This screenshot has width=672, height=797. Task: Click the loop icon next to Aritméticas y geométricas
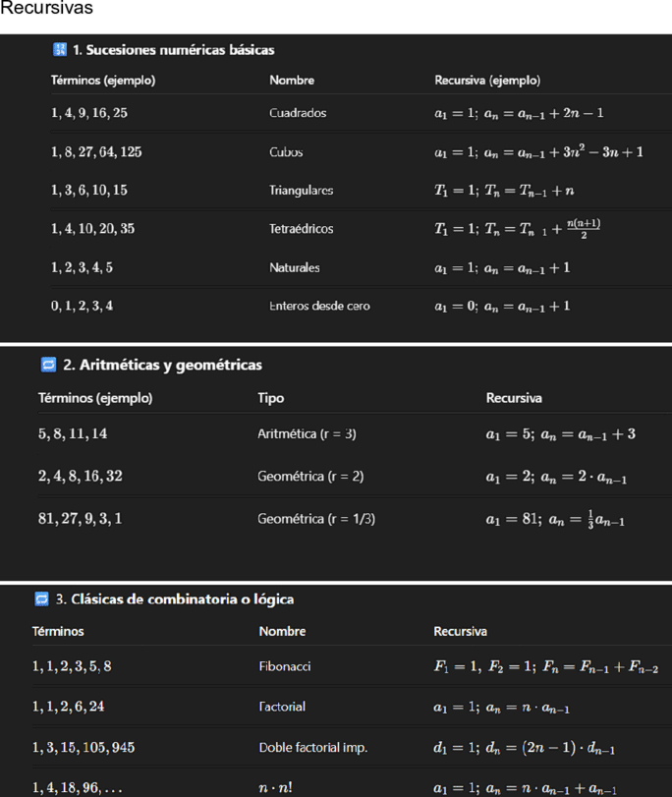(48, 365)
